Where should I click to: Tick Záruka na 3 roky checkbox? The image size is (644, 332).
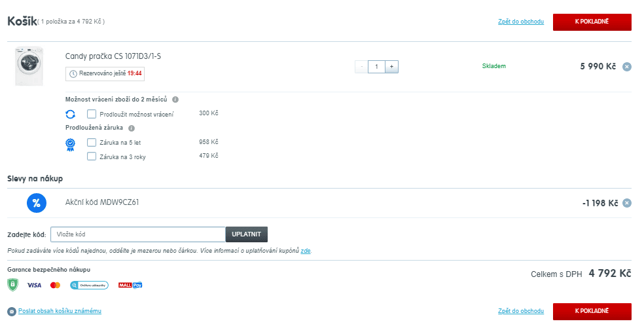pos(92,156)
